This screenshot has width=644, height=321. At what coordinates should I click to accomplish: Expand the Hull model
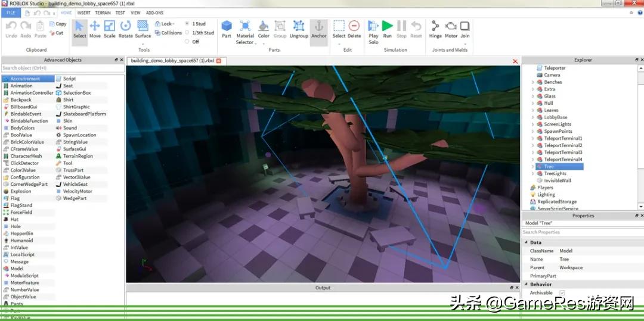(532, 103)
